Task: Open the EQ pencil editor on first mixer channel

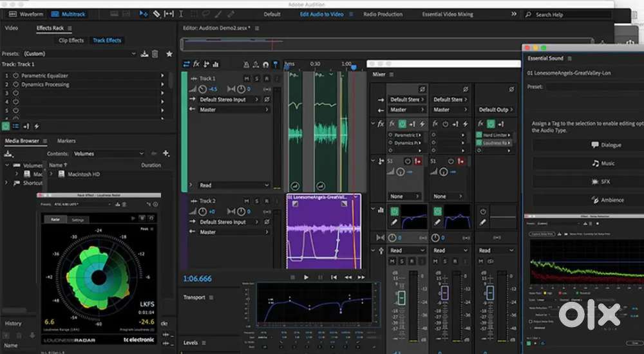Action: (x=394, y=222)
